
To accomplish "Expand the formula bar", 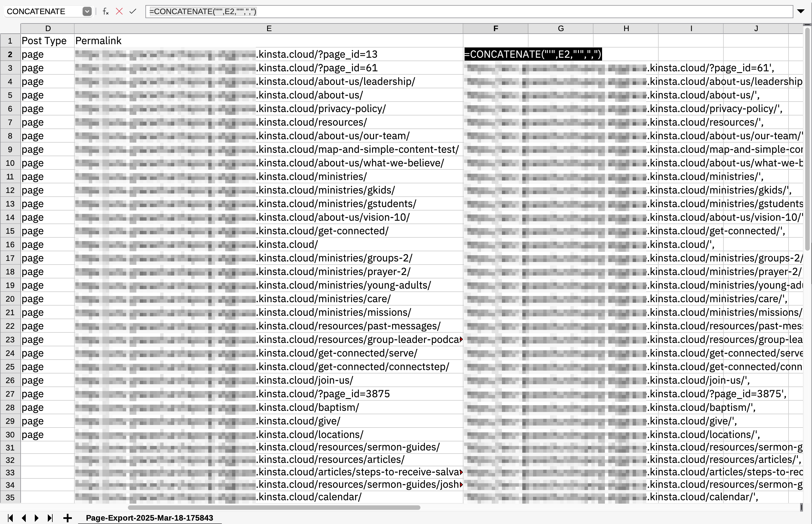I will pos(801,12).
